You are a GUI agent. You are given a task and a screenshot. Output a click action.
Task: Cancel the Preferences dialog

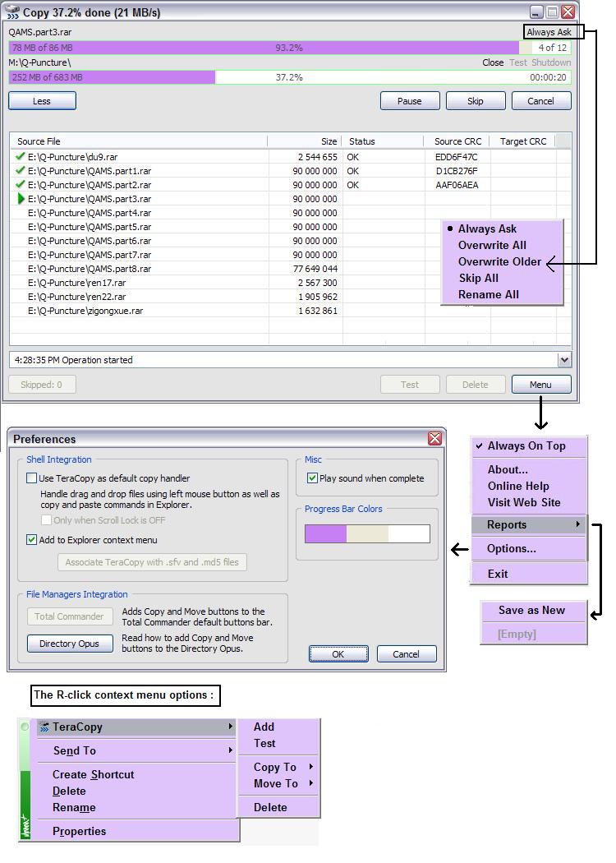pos(406,654)
